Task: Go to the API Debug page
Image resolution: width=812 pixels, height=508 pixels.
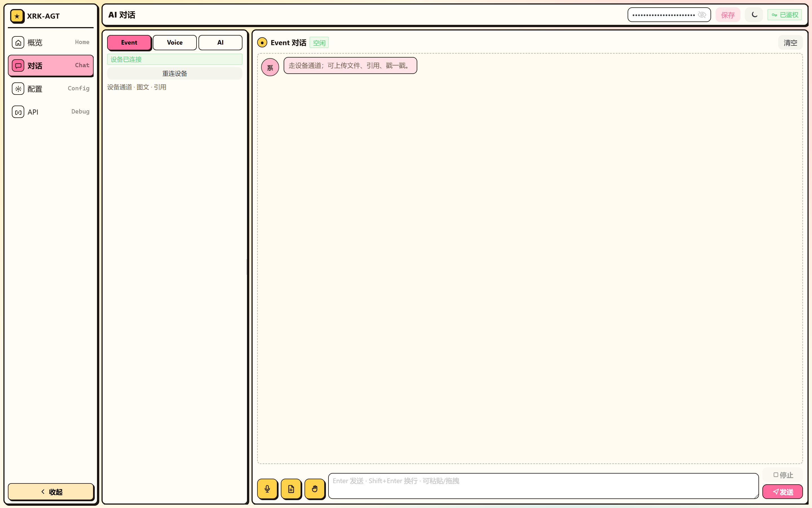Action: pos(51,112)
